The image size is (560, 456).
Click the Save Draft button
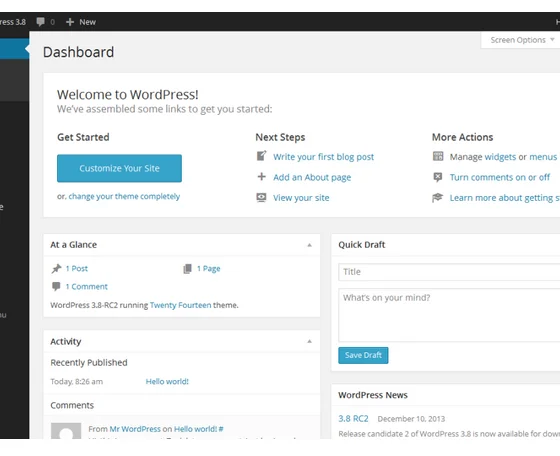coord(363,355)
